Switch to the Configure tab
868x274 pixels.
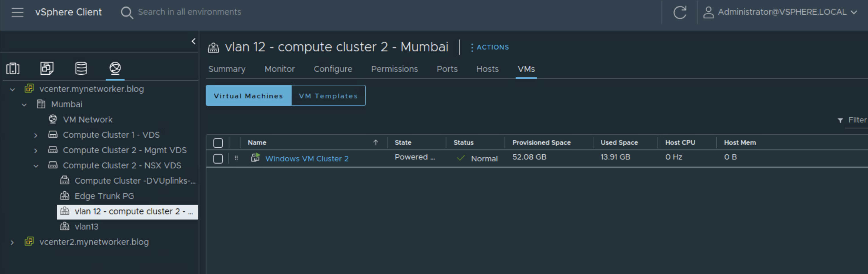tap(333, 69)
